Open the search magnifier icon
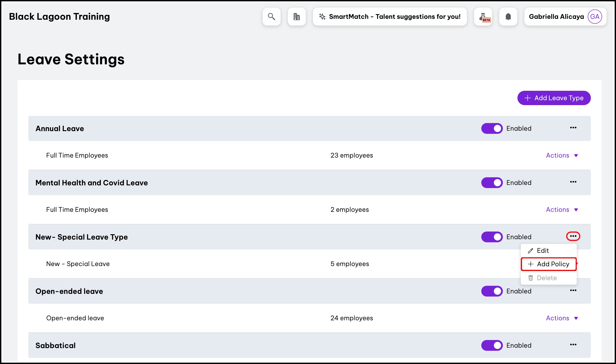Screen dimensions: 616x364 coord(271,17)
